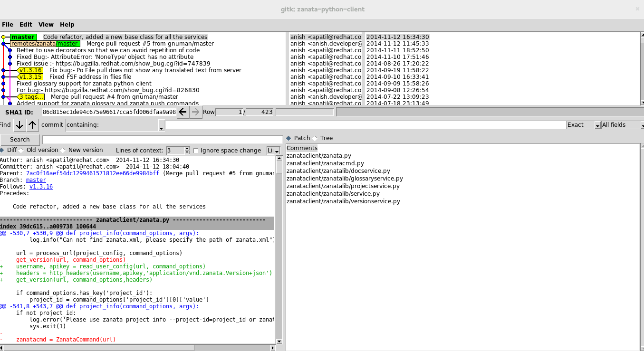Click the v1.3.15 tag label in graph
The image size is (644, 351).
pyautogui.click(x=30, y=77)
